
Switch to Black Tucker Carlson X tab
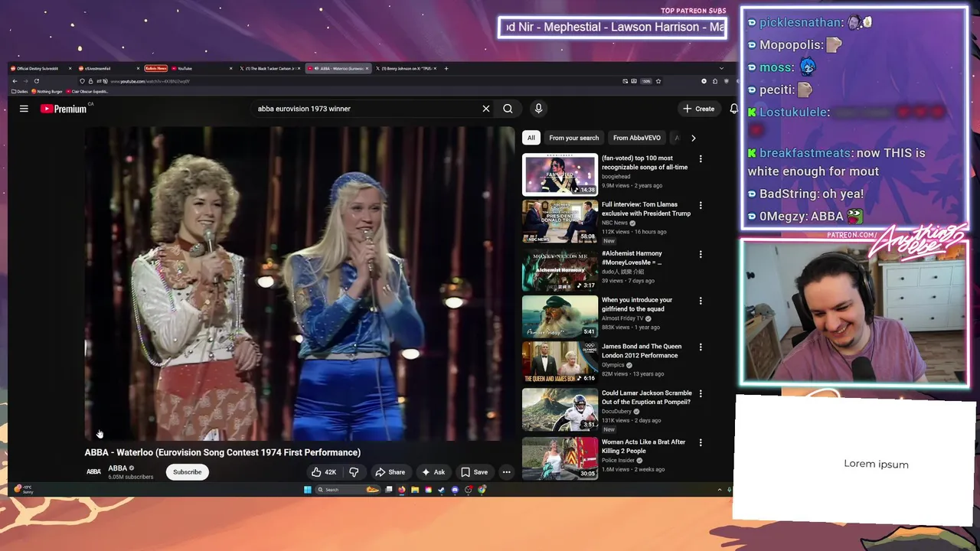[269, 68]
